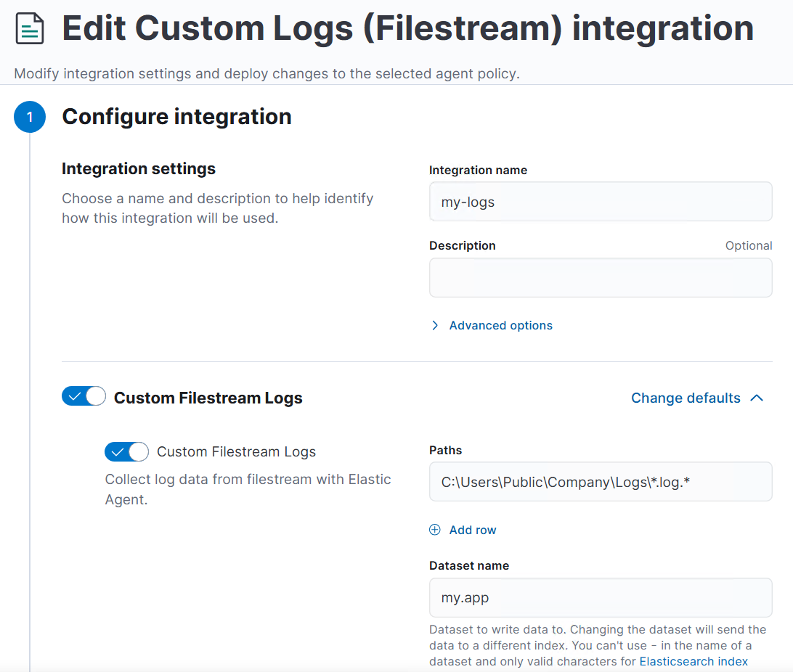Click the plus icon next to Add row
Screen dimensions: 793x672
435,530
